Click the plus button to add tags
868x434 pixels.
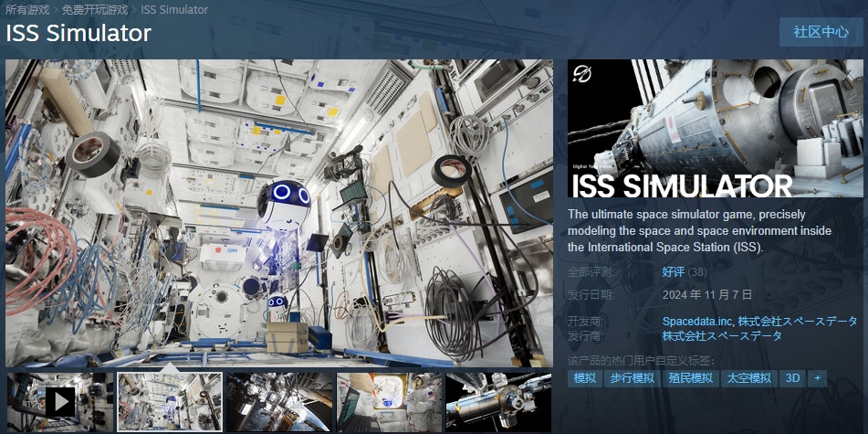(x=817, y=378)
